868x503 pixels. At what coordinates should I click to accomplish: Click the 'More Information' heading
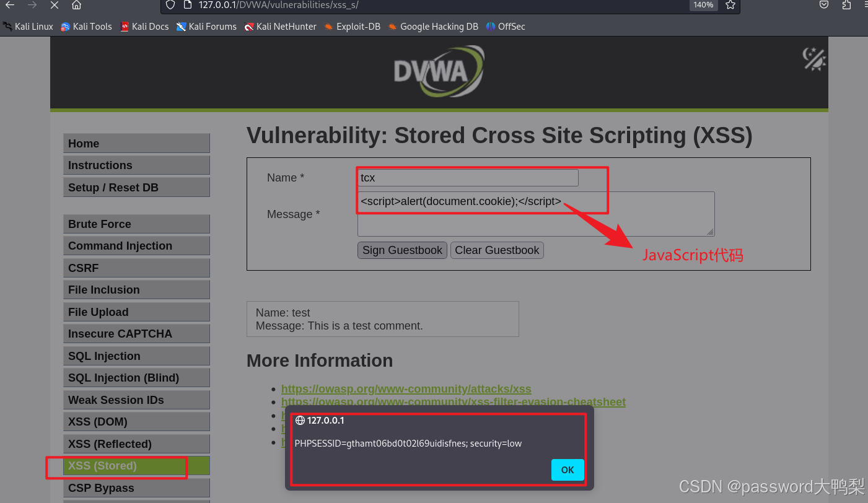320,361
